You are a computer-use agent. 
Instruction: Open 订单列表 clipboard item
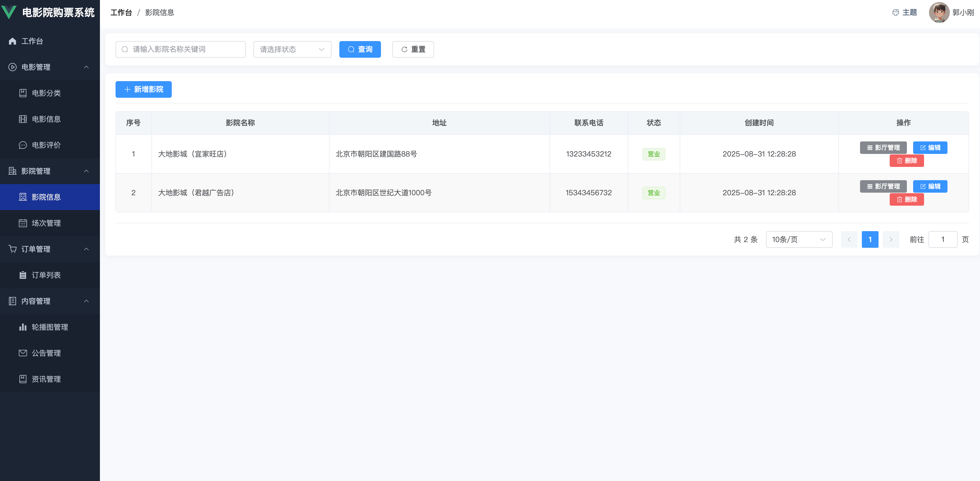click(x=46, y=275)
